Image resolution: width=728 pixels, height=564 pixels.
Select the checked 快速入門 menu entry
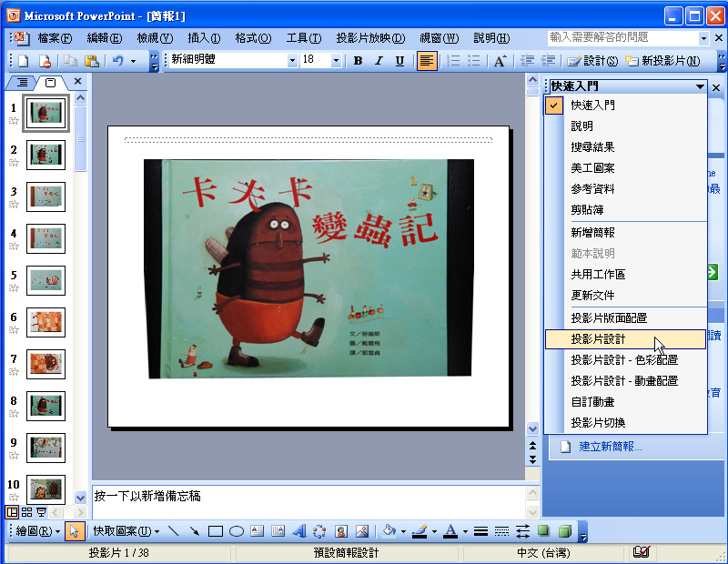625,106
